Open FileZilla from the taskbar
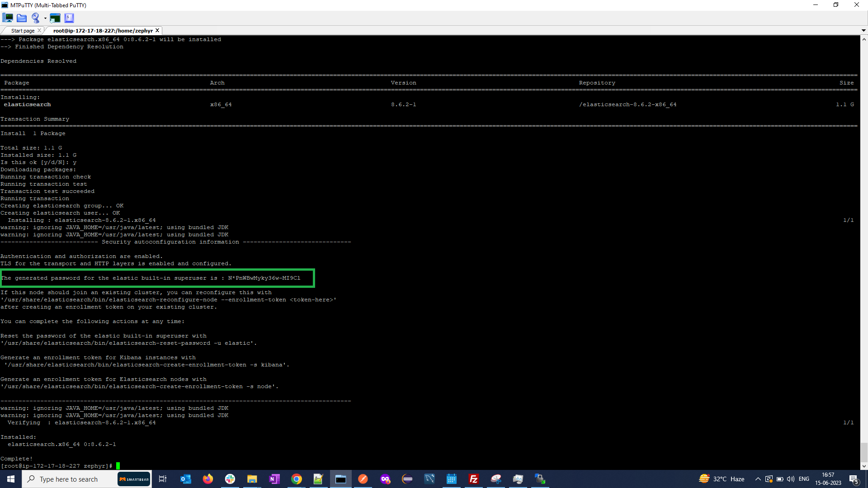Viewport: 868px width, 488px height. [474, 479]
